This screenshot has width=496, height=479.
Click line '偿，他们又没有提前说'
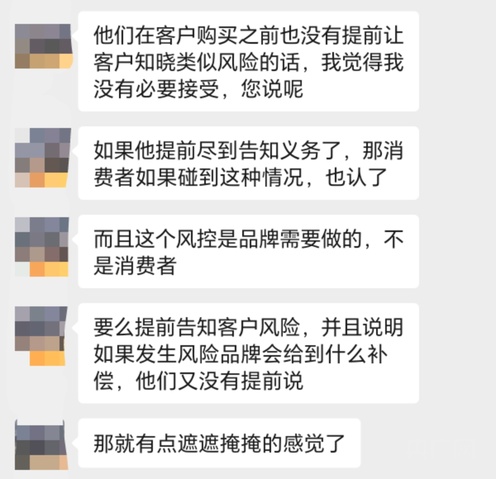coord(198,381)
